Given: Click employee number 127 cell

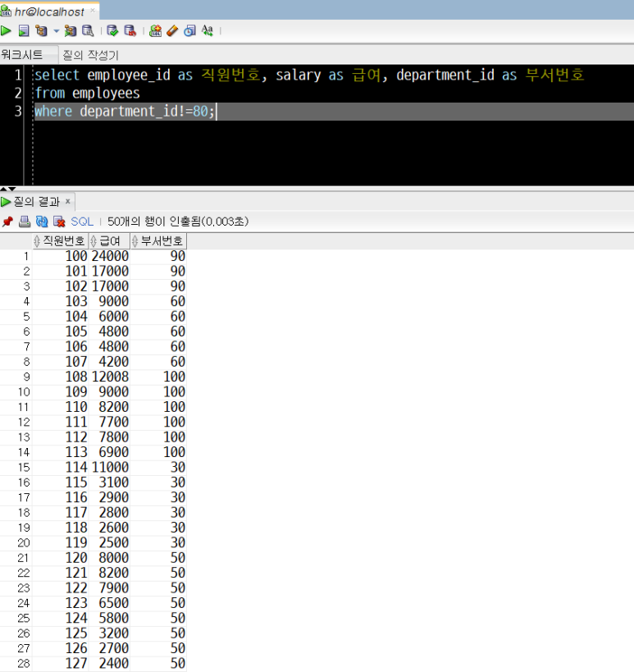Looking at the screenshot, I should pyautogui.click(x=61, y=664).
